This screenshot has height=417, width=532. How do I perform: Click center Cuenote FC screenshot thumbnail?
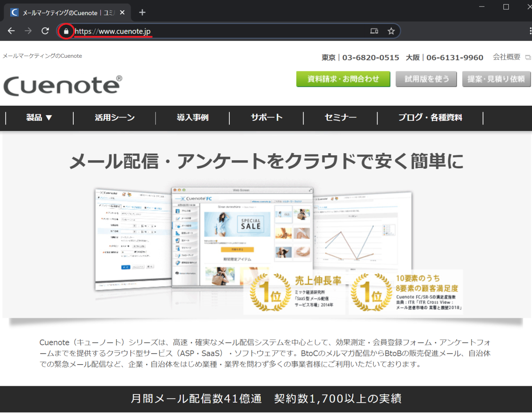(242, 238)
